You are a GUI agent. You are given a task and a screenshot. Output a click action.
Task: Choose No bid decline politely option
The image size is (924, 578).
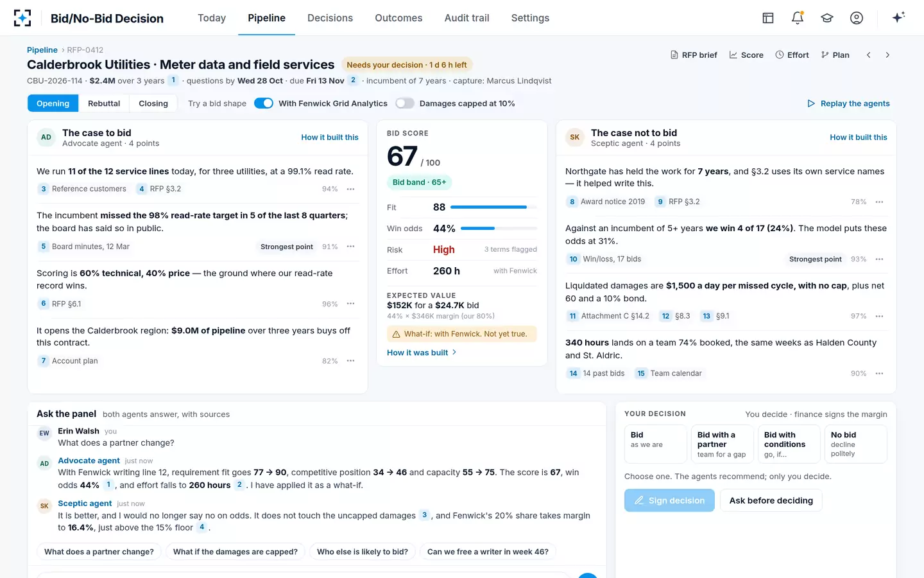click(856, 444)
